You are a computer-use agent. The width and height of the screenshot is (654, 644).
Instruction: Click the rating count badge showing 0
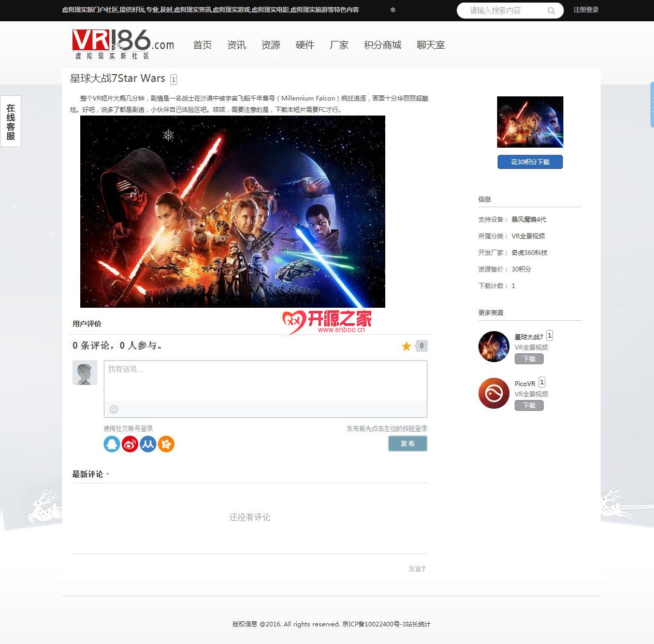pyautogui.click(x=422, y=346)
